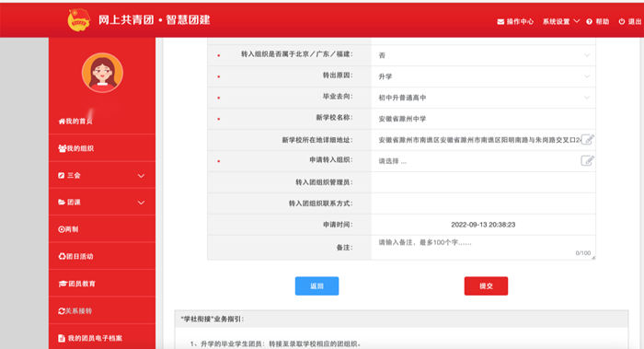Click the blue 返回 button
644x349 pixels.
[316, 286]
